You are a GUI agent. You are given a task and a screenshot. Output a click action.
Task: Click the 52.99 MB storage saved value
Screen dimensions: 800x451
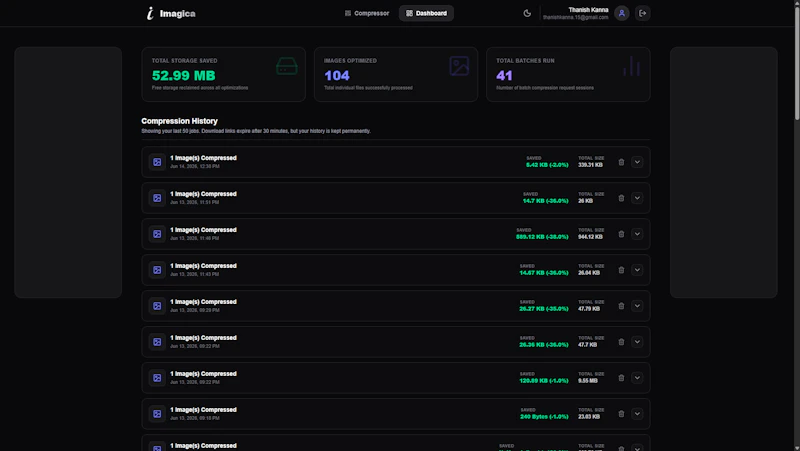(184, 76)
